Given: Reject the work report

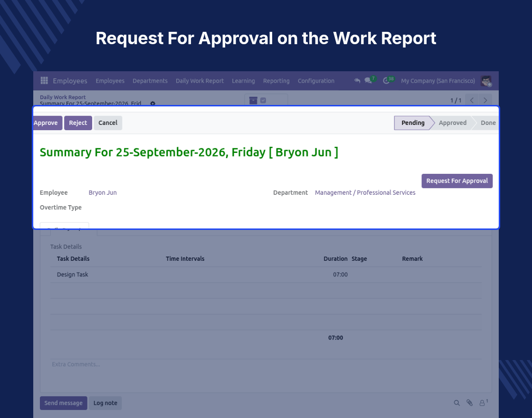Looking at the screenshot, I should pos(78,123).
